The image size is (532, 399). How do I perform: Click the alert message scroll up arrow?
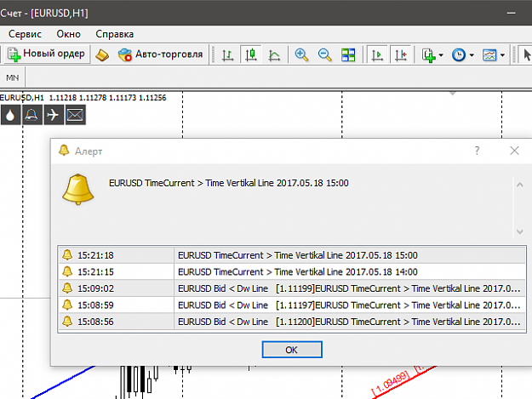click(x=520, y=185)
